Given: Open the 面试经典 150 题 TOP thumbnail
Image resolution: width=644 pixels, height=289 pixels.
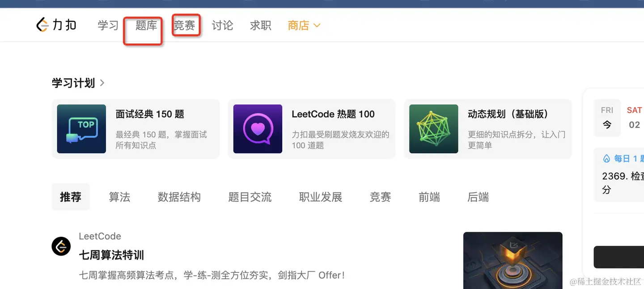Looking at the screenshot, I should [x=81, y=129].
